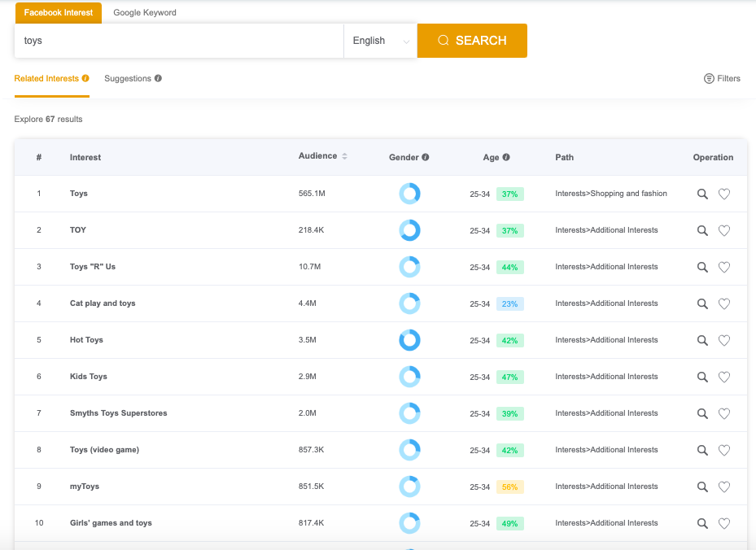Favorite myToys with heart icon
This screenshot has height=550, width=756.
click(x=724, y=487)
